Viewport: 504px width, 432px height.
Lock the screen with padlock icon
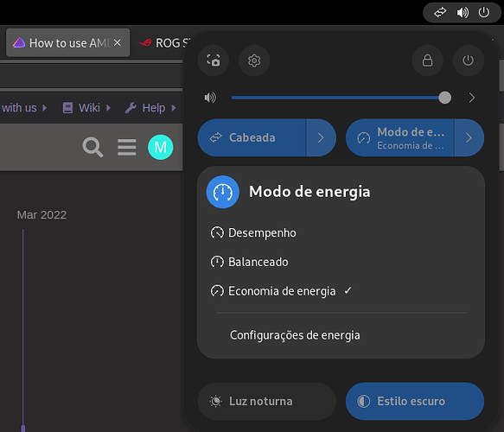427,60
